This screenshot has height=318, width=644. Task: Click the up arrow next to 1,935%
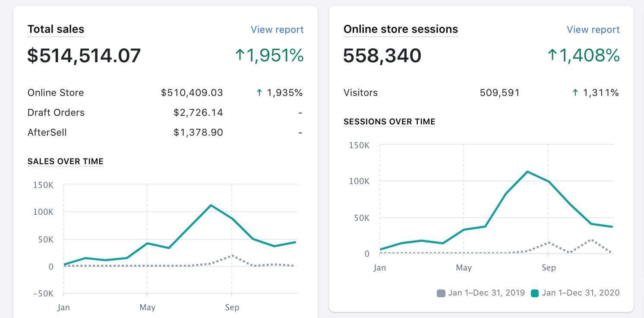coord(259,92)
